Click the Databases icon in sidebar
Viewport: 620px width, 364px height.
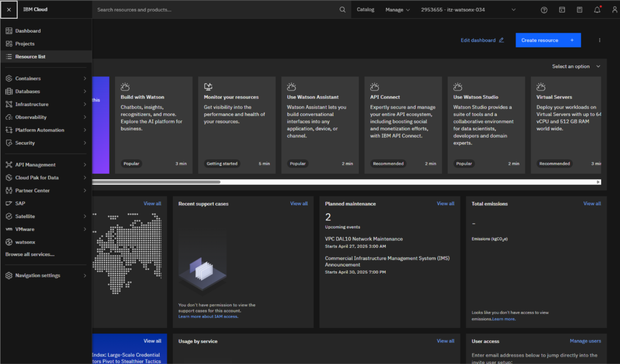(9, 91)
